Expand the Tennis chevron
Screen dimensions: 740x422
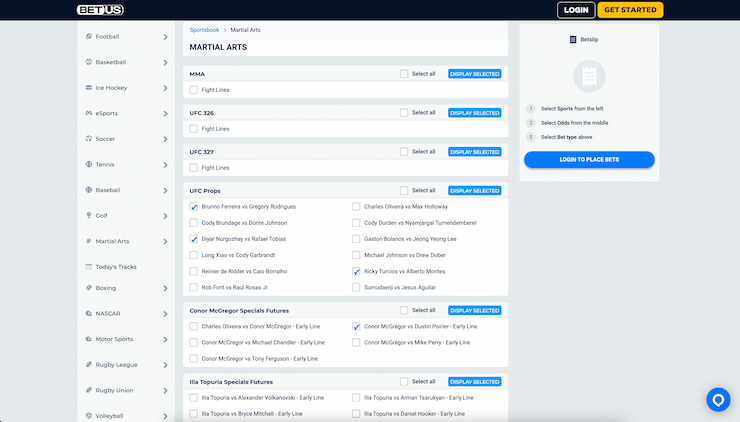[x=165, y=165]
